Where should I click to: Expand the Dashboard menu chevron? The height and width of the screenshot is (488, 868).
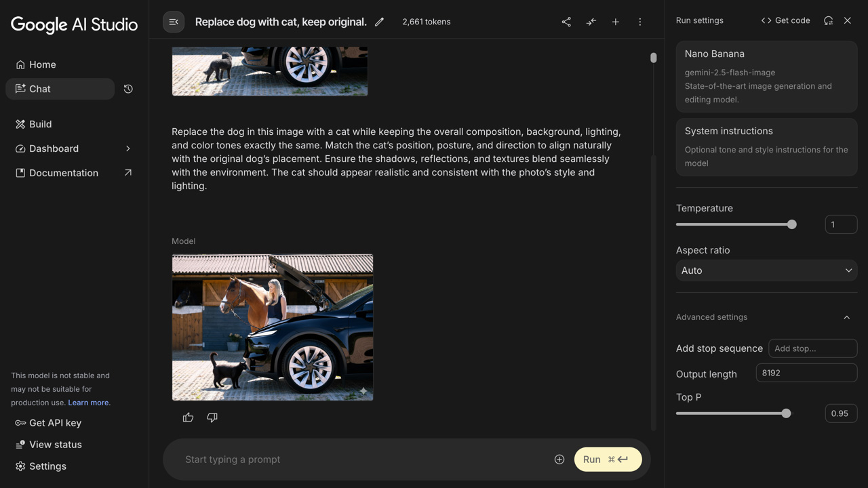[x=128, y=148]
